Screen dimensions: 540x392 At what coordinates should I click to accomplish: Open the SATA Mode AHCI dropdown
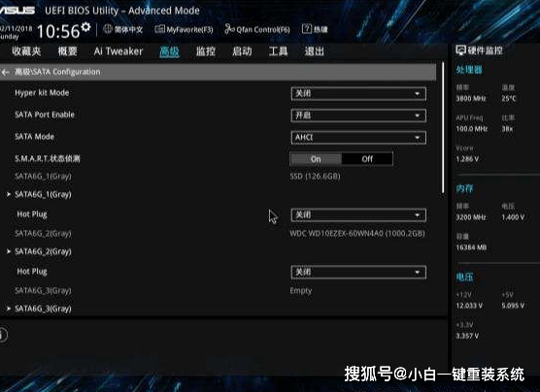[358, 138]
